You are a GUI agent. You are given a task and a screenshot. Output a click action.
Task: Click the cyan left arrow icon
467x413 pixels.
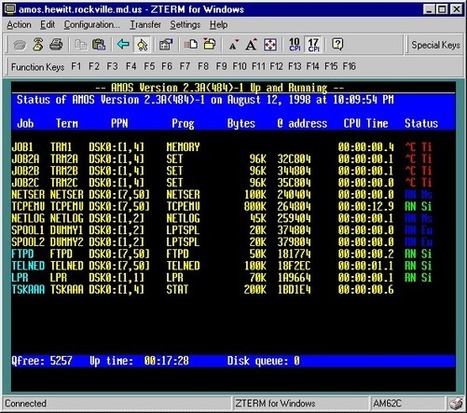pos(123,44)
